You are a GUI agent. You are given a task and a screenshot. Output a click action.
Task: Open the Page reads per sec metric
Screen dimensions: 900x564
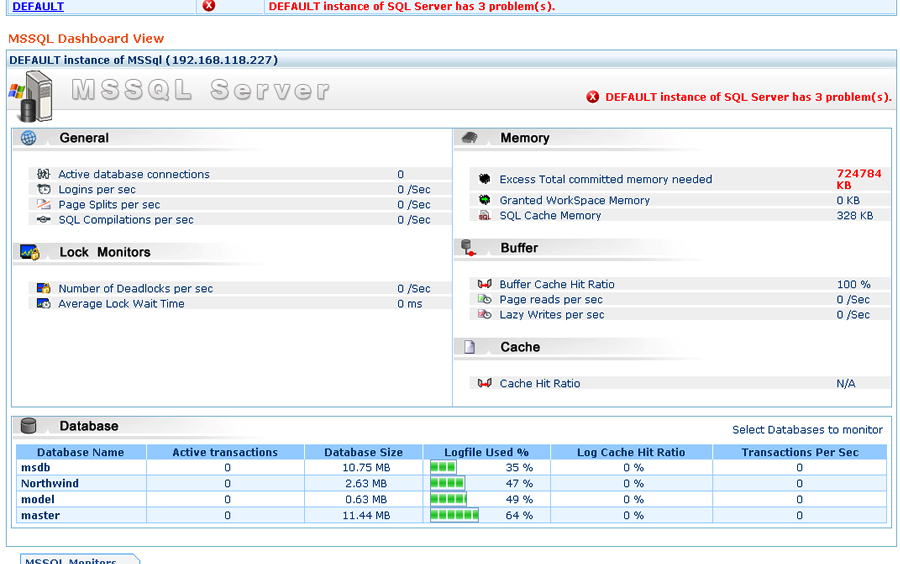[551, 299]
